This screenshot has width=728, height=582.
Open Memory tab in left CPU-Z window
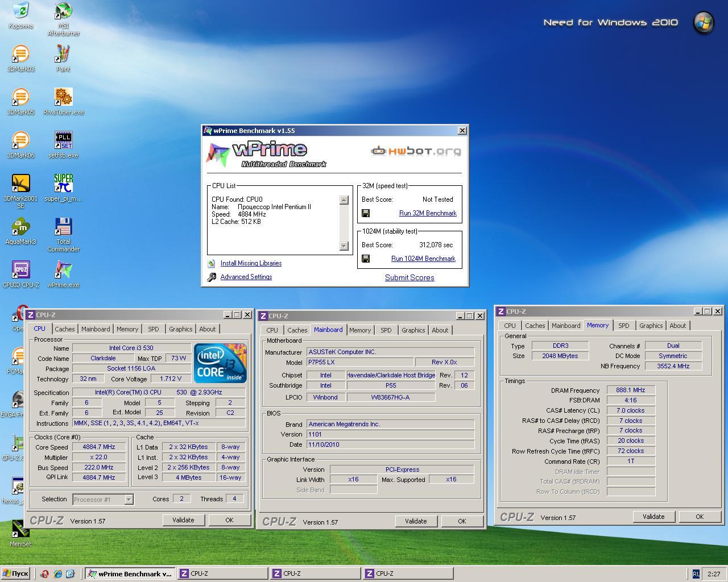pyautogui.click(x=127, y=329)
